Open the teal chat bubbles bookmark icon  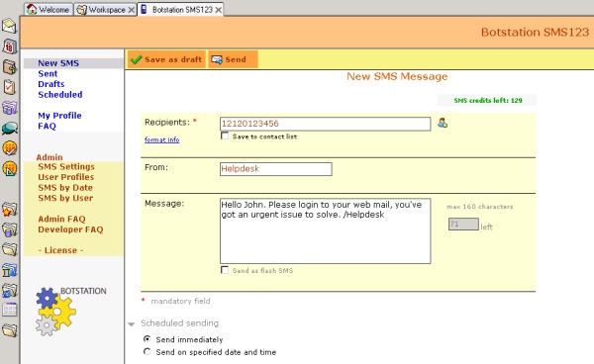[9, 129]
